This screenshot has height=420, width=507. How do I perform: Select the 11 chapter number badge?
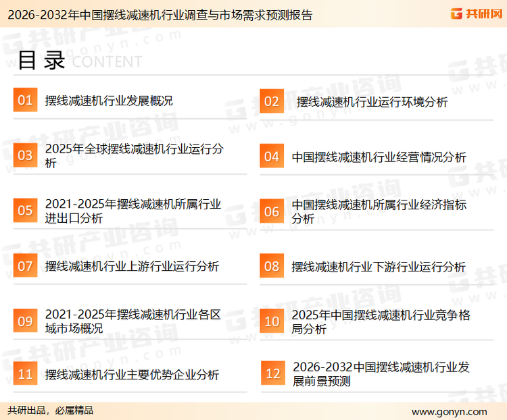click(25, 374)
